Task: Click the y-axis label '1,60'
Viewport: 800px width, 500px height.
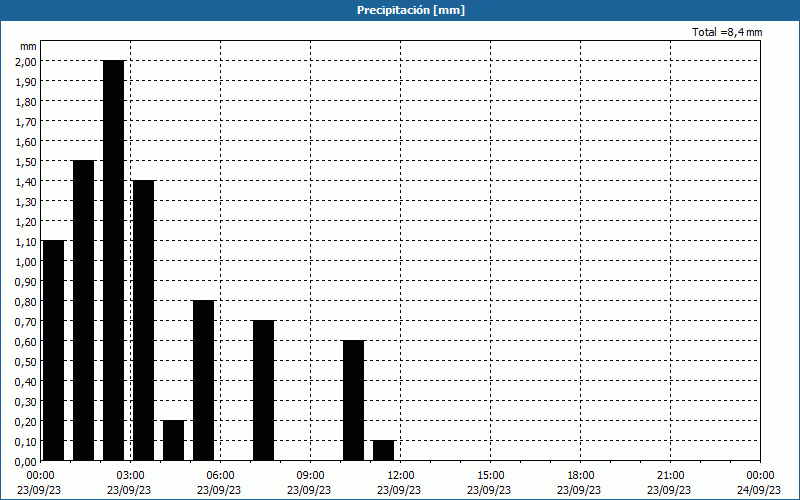Action: [x=28, y=141]
